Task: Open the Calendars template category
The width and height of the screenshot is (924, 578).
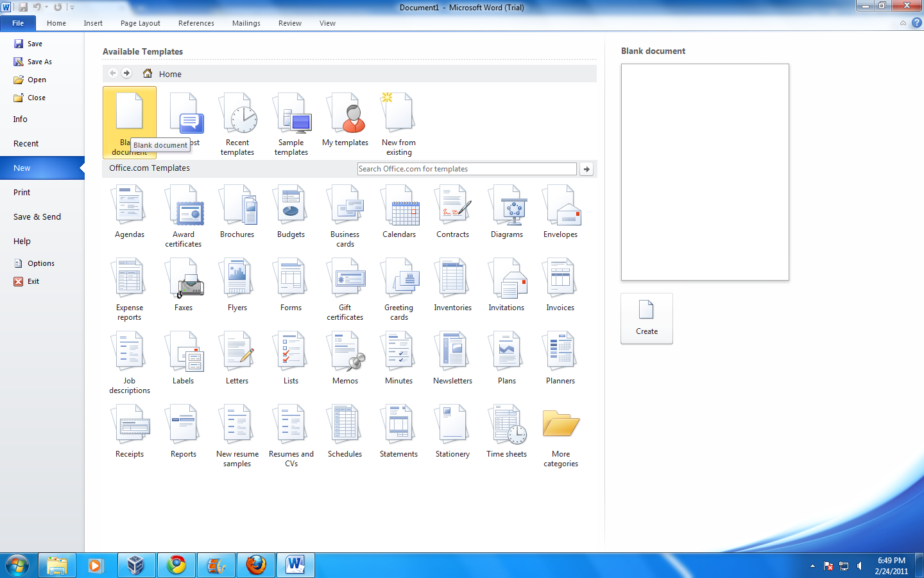Action: [399, 211]
